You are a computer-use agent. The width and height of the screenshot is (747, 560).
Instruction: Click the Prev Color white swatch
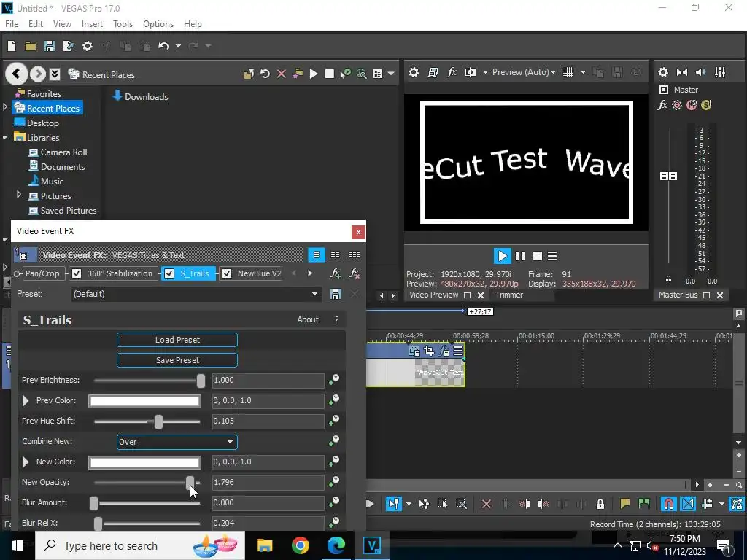click(x=145, y=401)
